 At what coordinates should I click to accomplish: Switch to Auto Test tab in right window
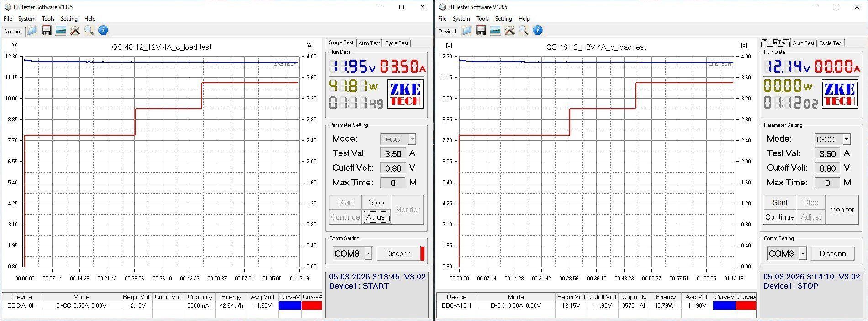(803, 43)
